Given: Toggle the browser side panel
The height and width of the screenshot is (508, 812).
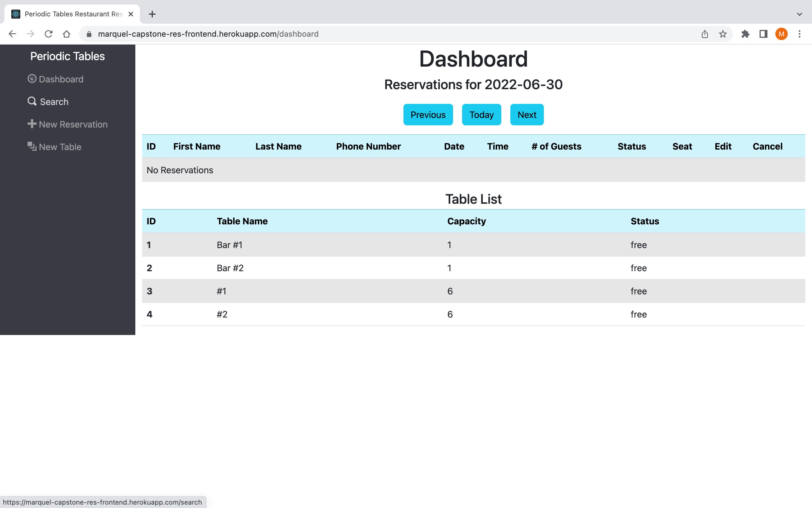Looking at the screenshot, I should (763, 34).
